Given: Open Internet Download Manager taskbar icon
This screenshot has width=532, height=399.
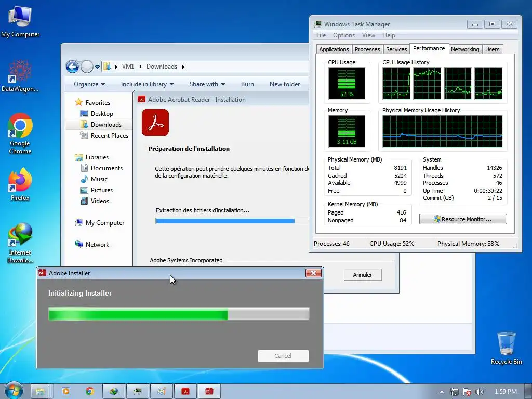Looking at the screenshot, I should point(114,392).
